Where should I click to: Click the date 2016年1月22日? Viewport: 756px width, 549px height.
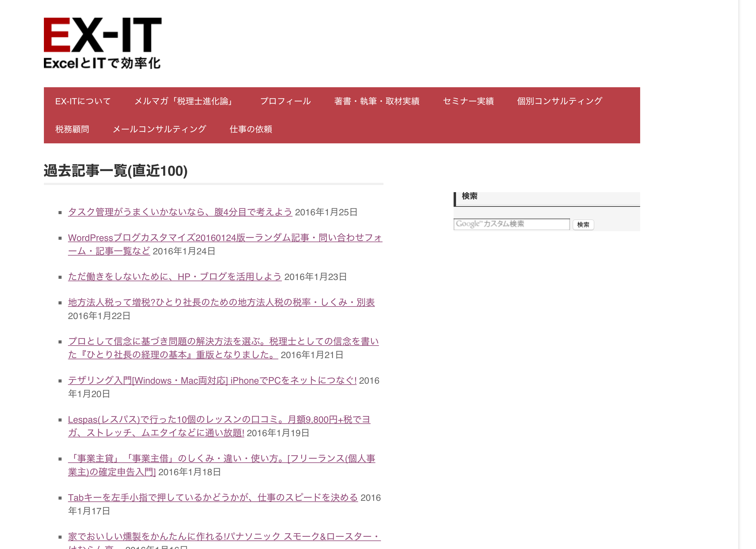(99, 316)
